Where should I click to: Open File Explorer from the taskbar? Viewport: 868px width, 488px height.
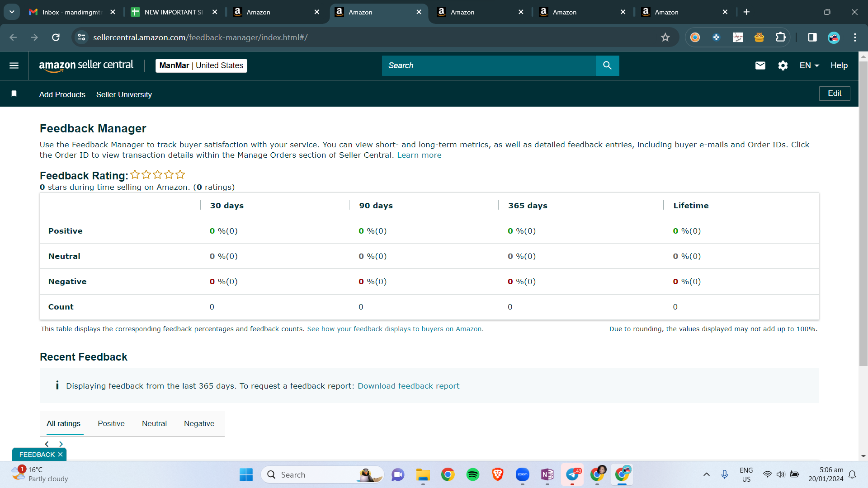click(x=423, y=474)
